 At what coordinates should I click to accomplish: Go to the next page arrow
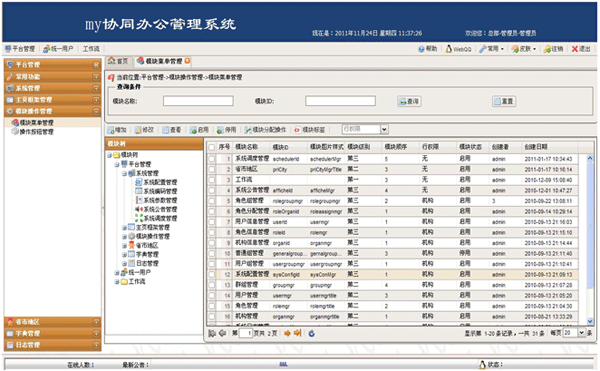287,334
